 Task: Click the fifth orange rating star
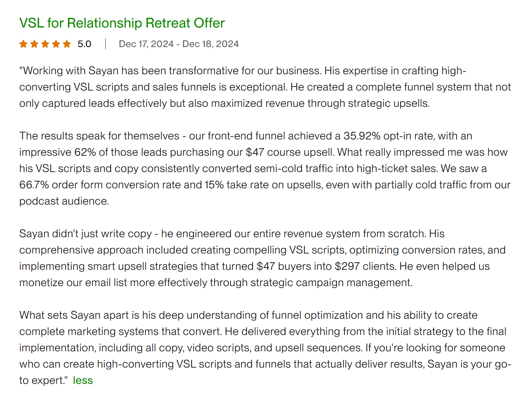pyautogui.click(x=67, y=44)
